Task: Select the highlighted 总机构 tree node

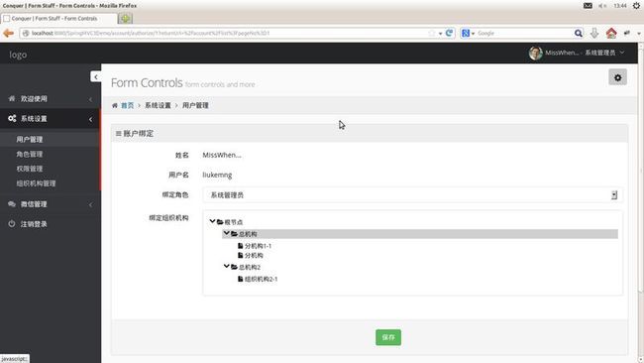Action: coord(420,234)
